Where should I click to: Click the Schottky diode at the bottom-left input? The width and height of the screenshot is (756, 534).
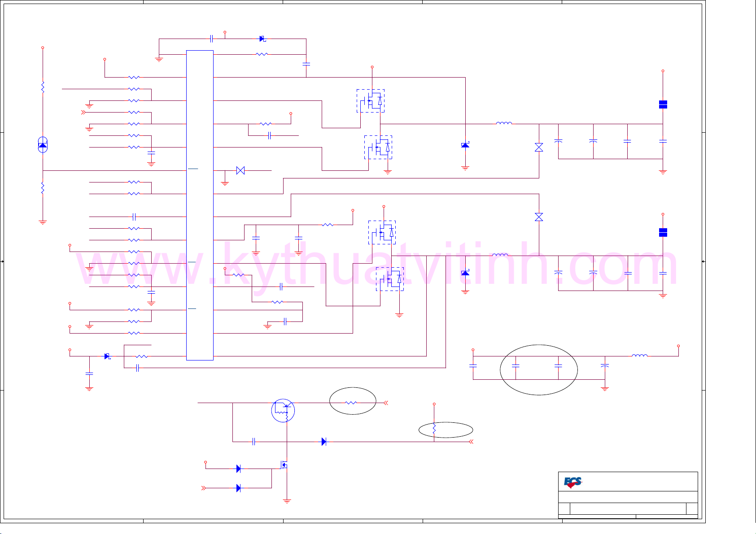click(x=107, y=356)
